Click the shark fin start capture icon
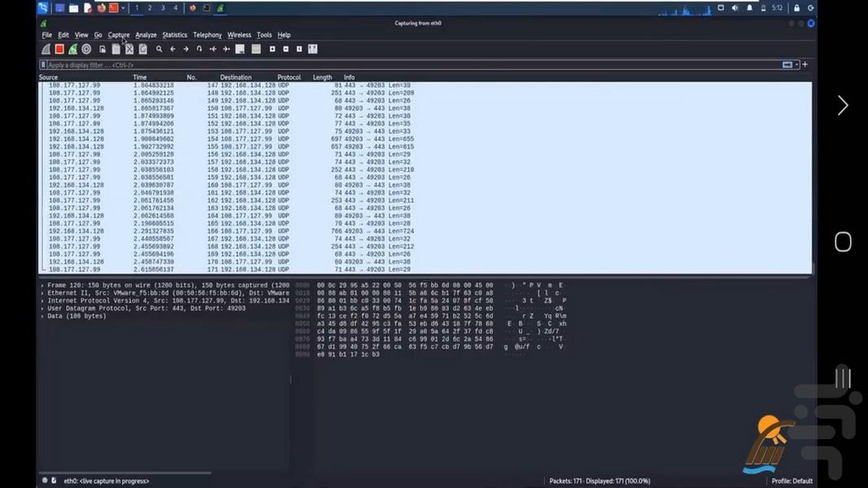 46,50
